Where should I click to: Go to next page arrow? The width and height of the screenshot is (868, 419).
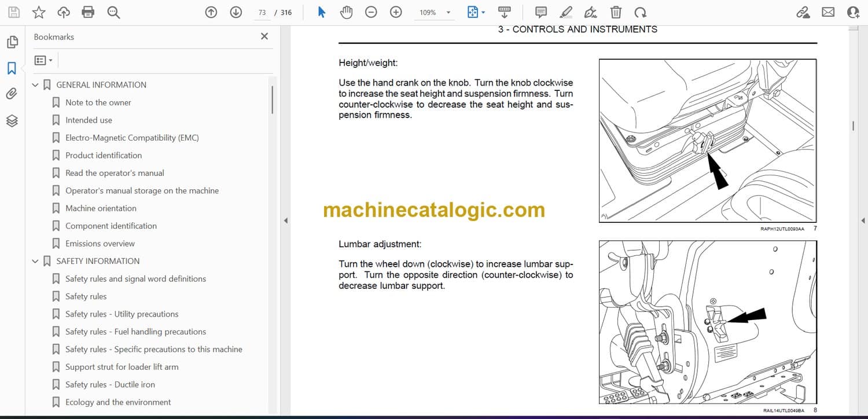point(236,12)
